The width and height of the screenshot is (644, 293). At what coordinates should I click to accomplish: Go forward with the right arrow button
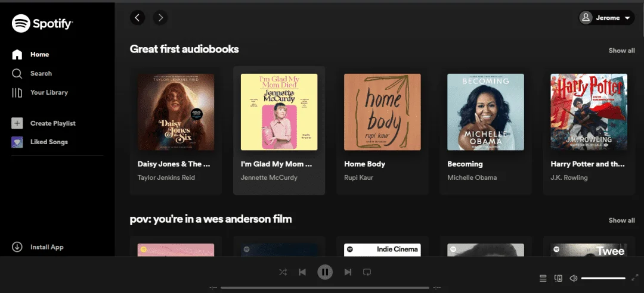click(x=160, y=18)
